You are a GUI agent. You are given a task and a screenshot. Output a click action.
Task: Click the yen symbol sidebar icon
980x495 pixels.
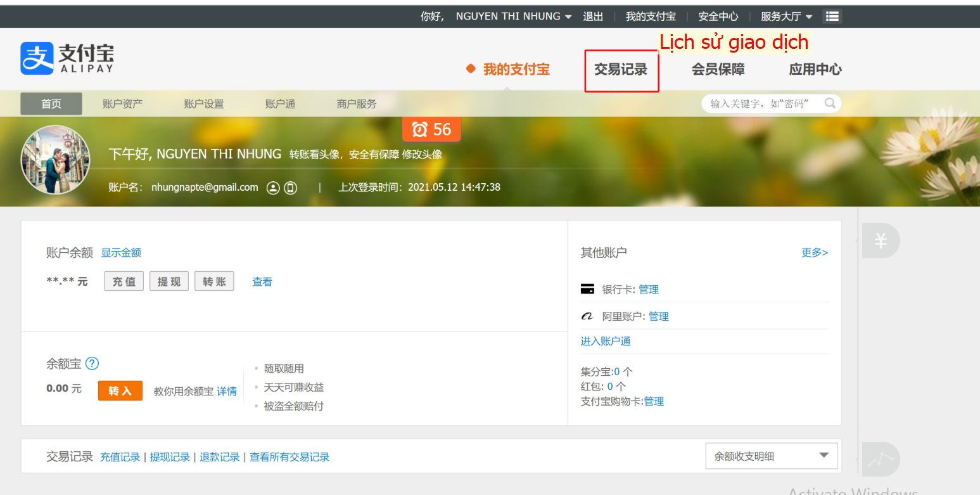(880, 241)
